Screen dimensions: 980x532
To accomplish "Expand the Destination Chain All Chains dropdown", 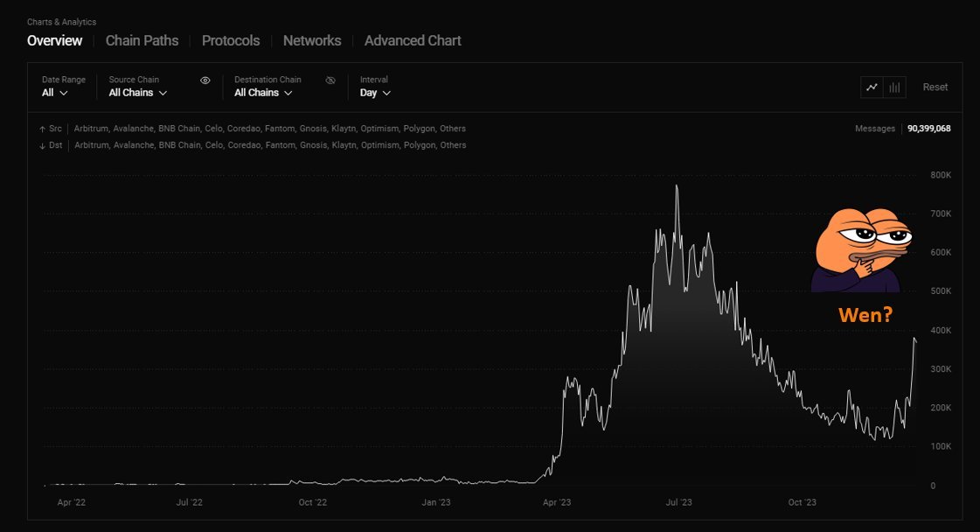I will 263,93.
